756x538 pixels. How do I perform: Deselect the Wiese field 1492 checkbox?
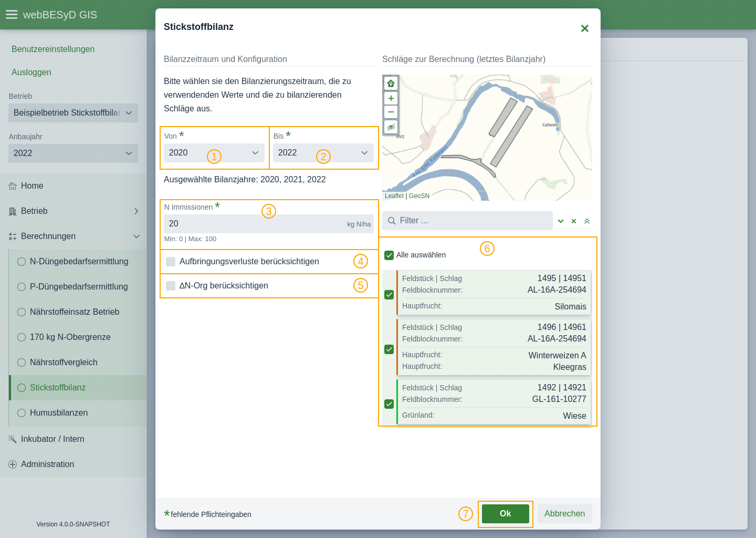(x=389, y=404)
